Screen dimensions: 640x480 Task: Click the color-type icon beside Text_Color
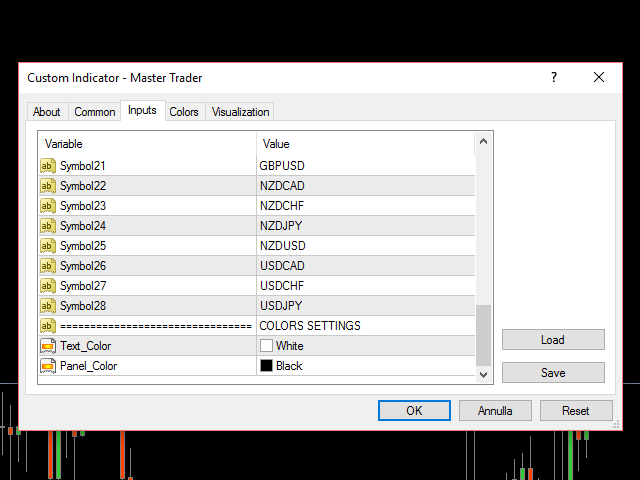point(48,346)
